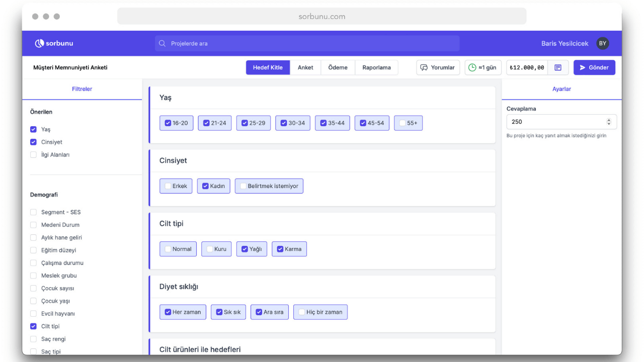Enable the 55+ age checkbox

coord(403,123)
